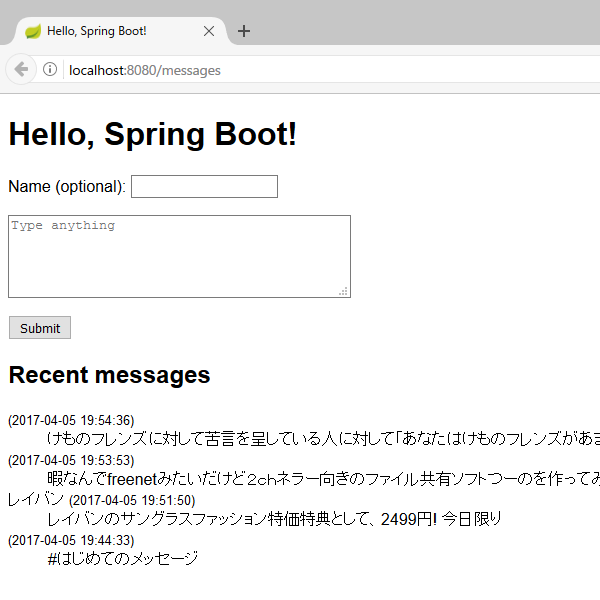The image size is (600, 600).
Task: Click the レイバン sunglasses 2499円 message
Action: coord(274,518)
